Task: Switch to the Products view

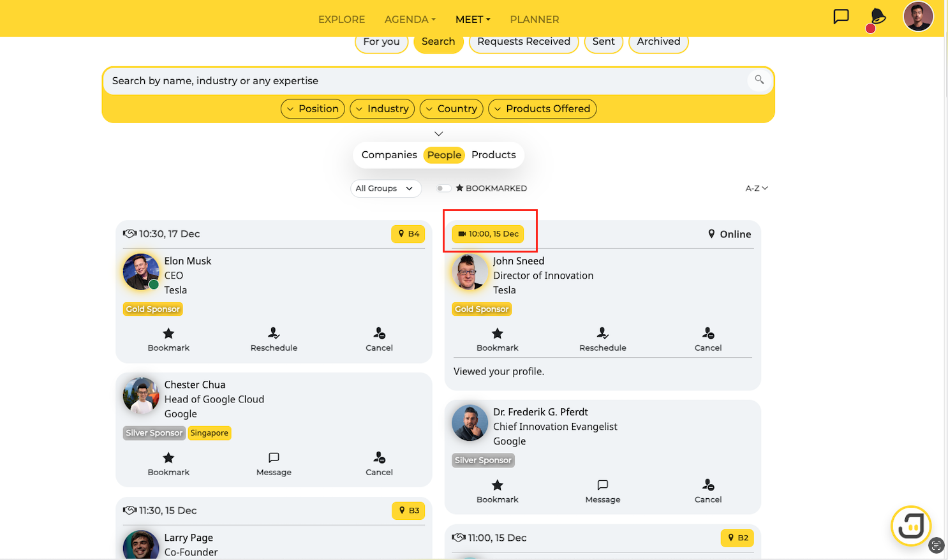Action: 494,155
